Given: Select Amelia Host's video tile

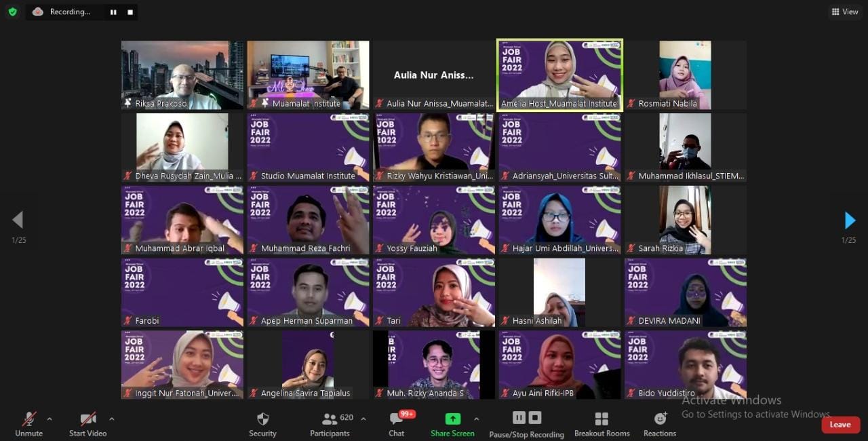Looking at the screenshot, I should [x=559, y=75].
